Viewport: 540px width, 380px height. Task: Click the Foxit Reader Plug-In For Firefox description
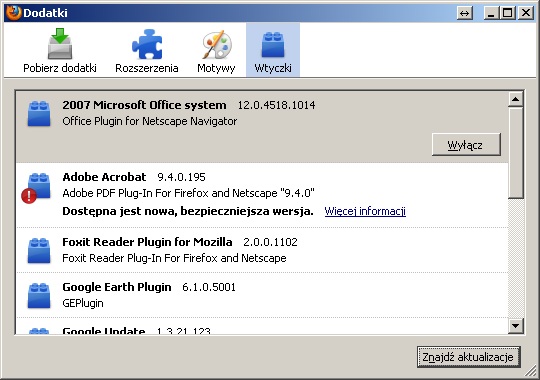coord(174,258)
